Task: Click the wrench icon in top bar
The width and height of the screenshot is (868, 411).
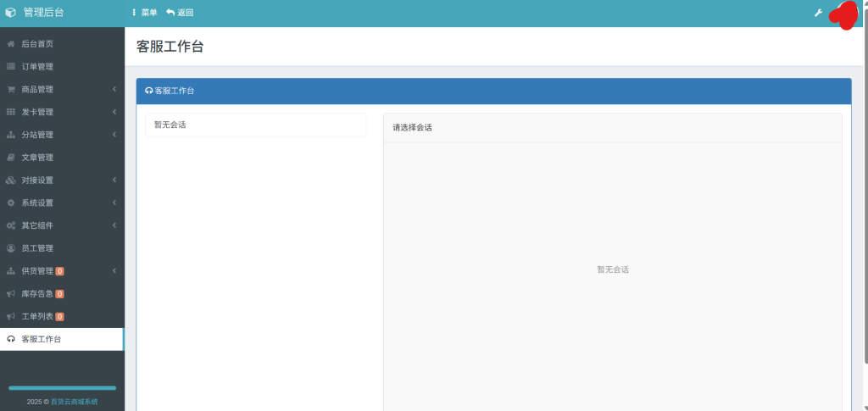Action: point(818,13)
